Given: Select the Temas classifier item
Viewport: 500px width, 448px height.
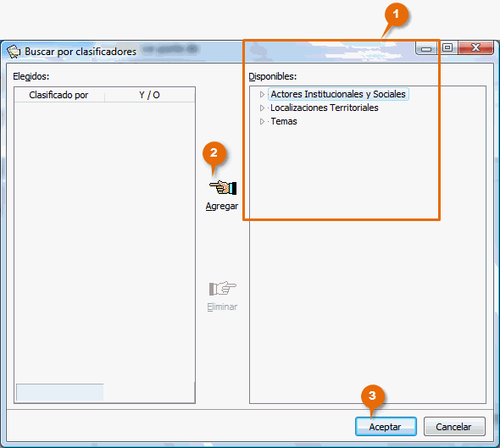Looking at the screenshot, I should point(284,121).
